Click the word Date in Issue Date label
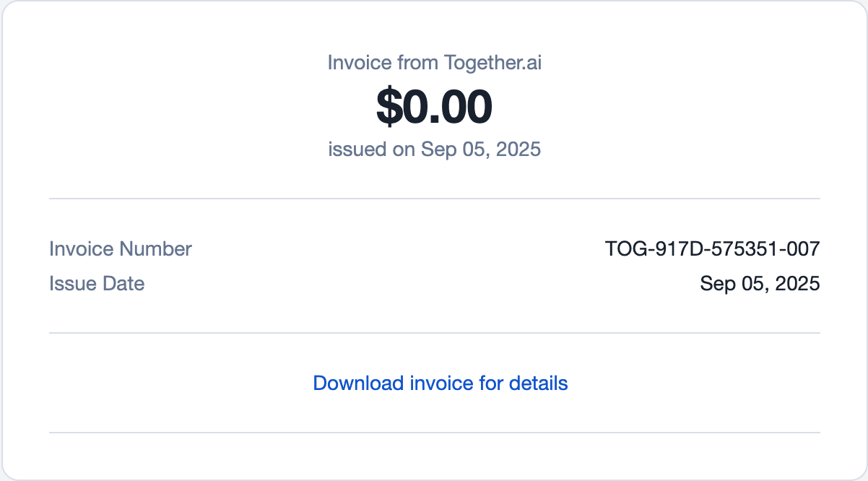 pyautogui.click(x=126, y=284)
